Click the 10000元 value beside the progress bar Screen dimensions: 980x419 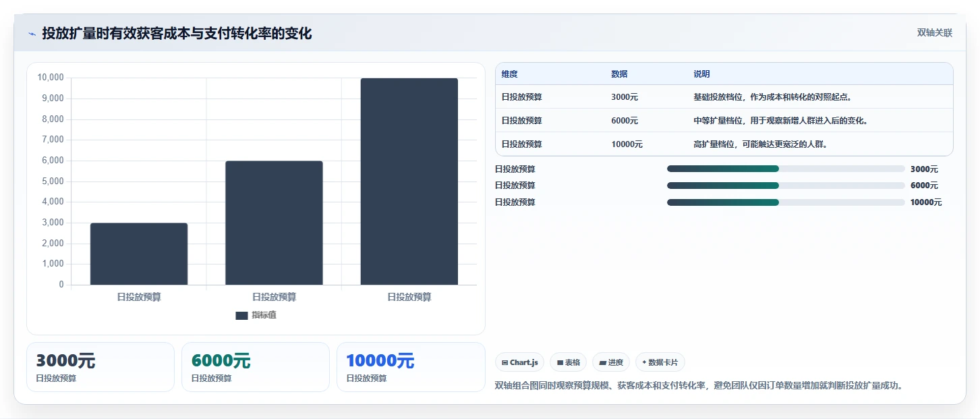click(x=926, y=202)
